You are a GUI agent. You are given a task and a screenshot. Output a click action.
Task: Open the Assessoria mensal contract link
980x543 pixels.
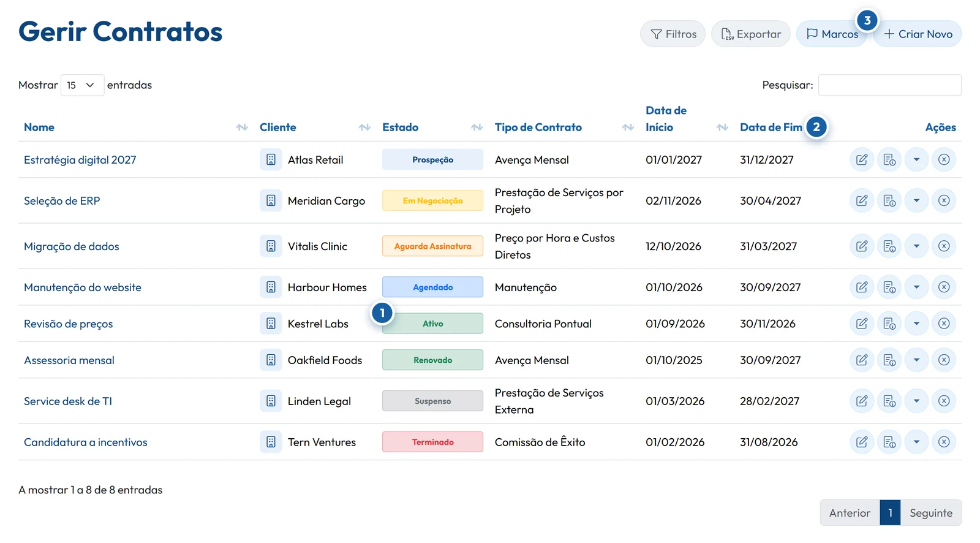[69, 360]
